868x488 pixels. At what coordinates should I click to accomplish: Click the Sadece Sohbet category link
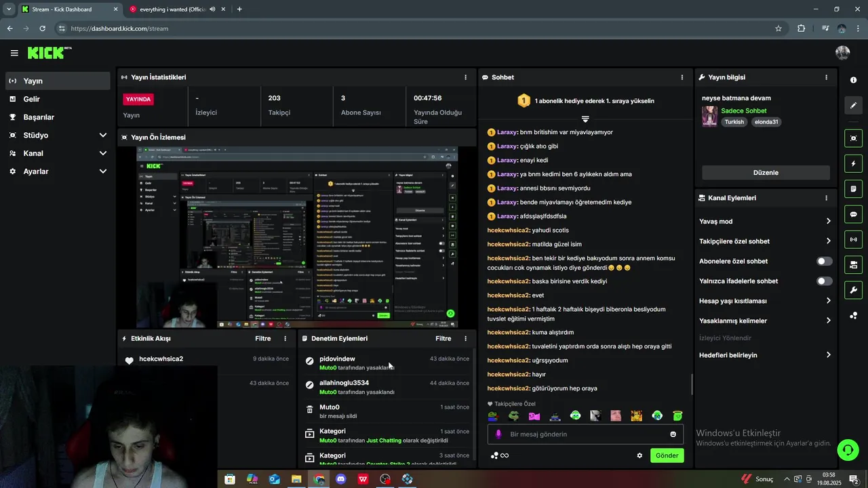click(x=744, y=110)
